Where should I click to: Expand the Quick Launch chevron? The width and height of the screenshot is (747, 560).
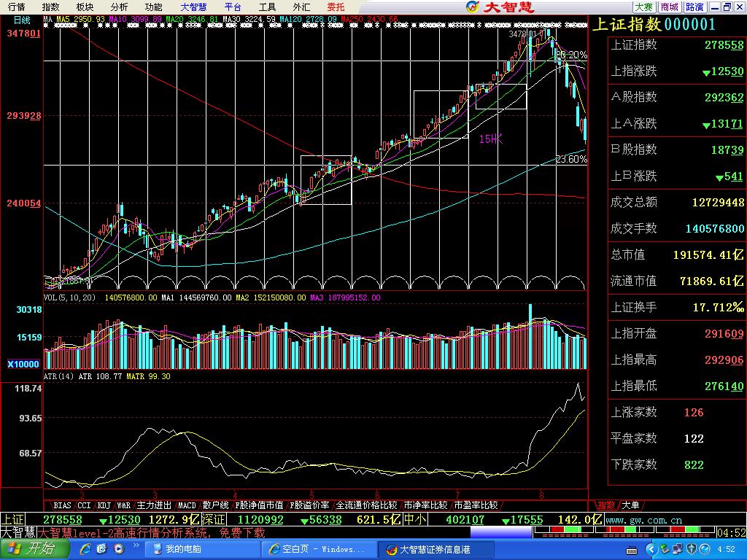(136, 545)
